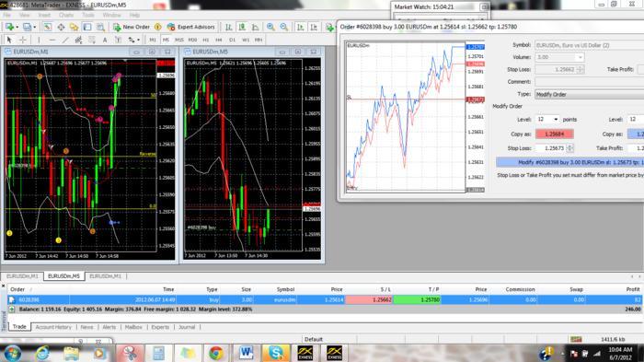Select the Trendline drawing tool
Screen dimensions: 644x362
tap(65, 40)
